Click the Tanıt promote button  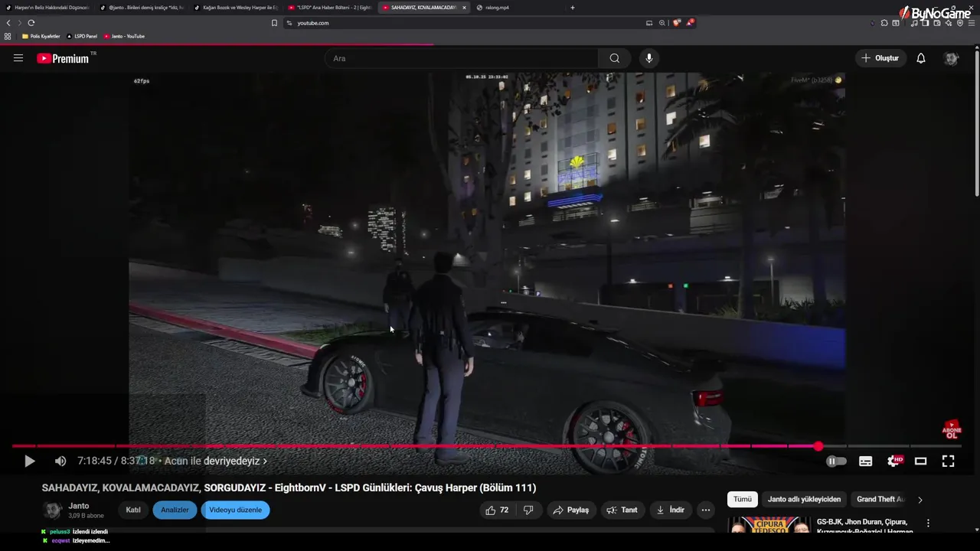click(622, 510)
